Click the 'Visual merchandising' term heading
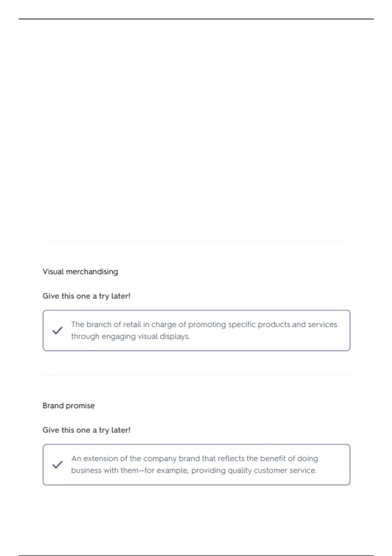392x556 pixels. pyautogui.click(x=80, y=271)
